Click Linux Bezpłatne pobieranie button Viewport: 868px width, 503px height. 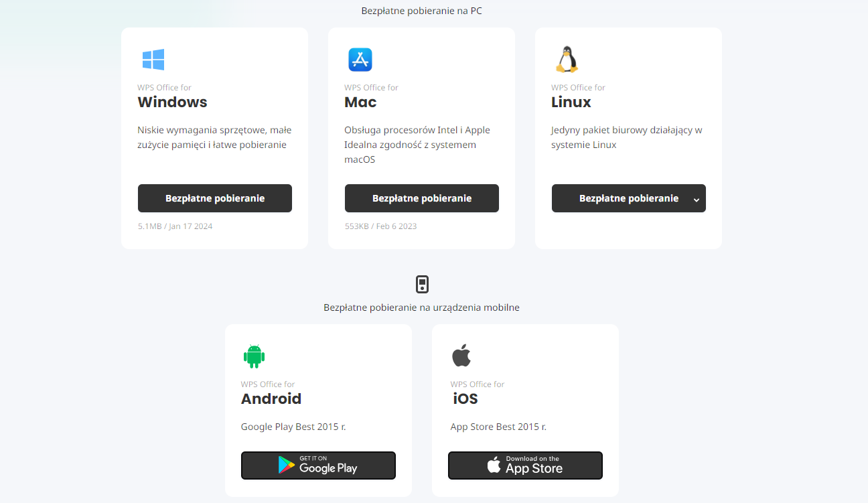click(x=620, y=198)
